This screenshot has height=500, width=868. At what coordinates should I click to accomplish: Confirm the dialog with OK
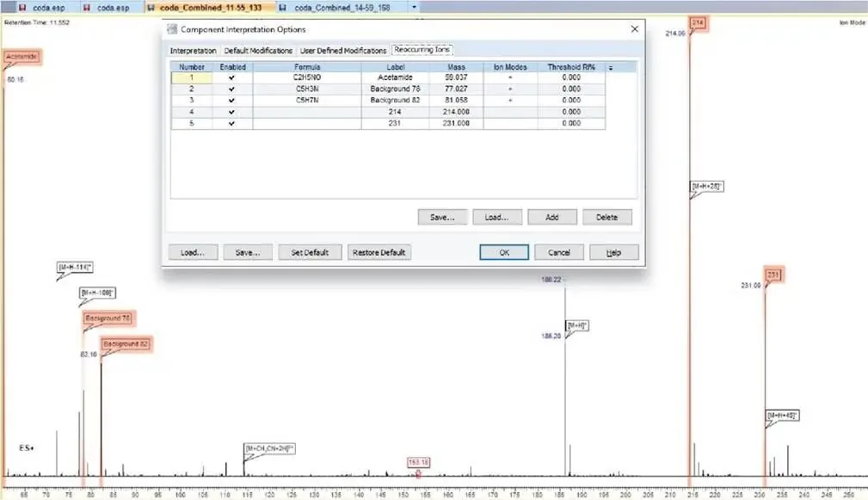504,252
